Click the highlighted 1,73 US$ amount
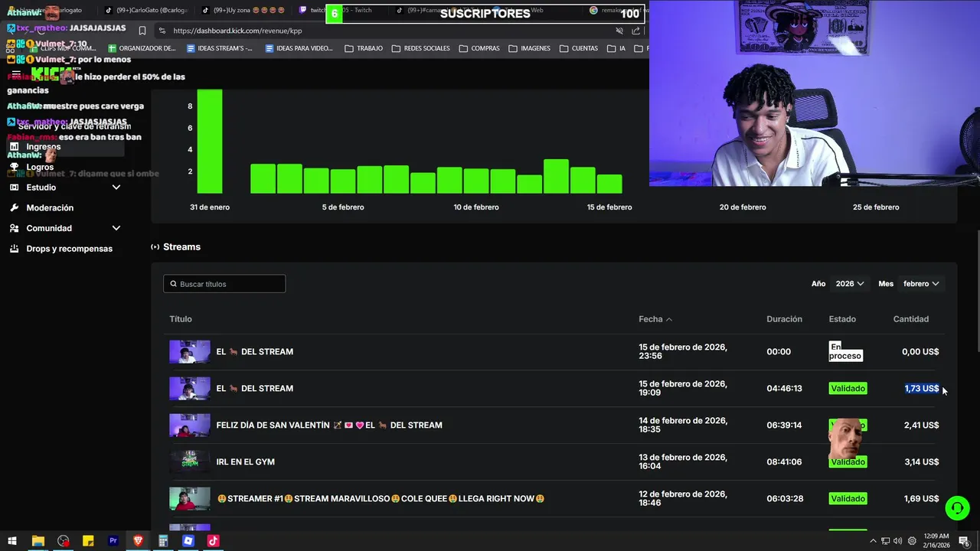Screen dimensions: 980x551 click(922, 389)
